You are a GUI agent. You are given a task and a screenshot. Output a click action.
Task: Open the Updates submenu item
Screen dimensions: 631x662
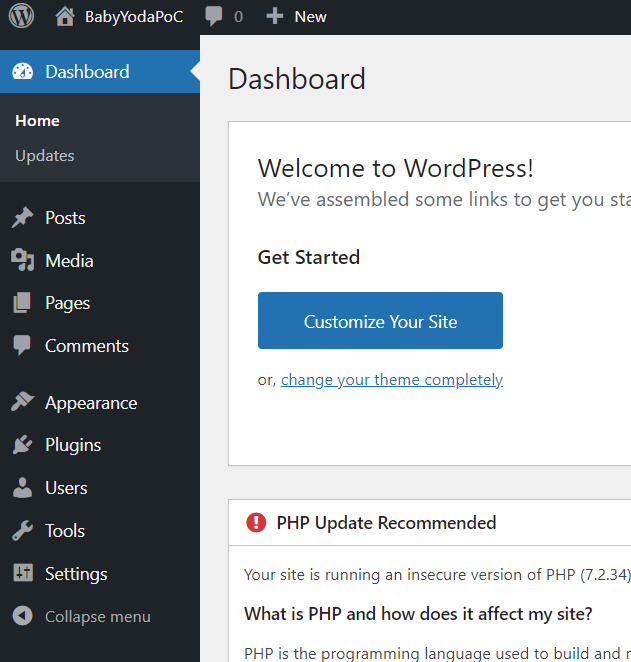[x=45, y=156]
